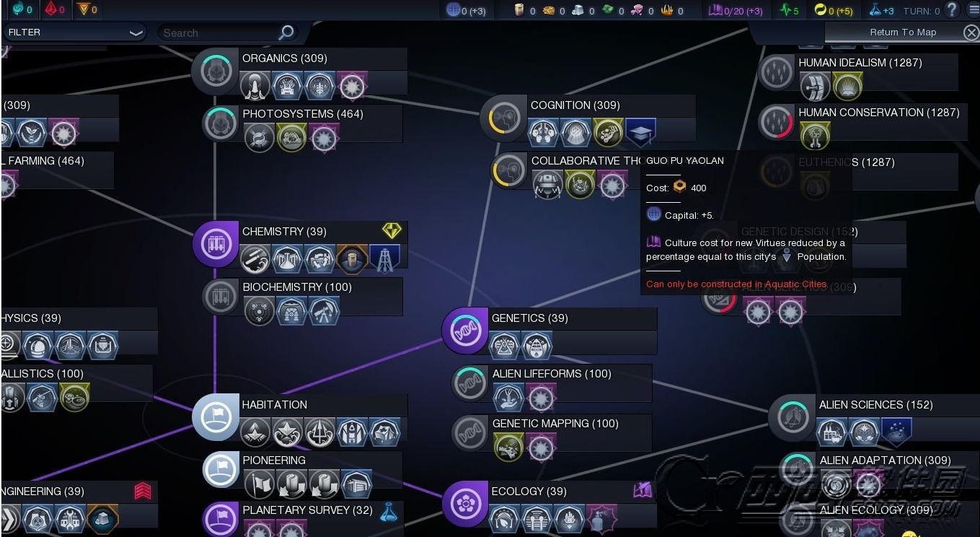
Task: Select the Pioneering flag round icon
Action: [x=221, y=470]
